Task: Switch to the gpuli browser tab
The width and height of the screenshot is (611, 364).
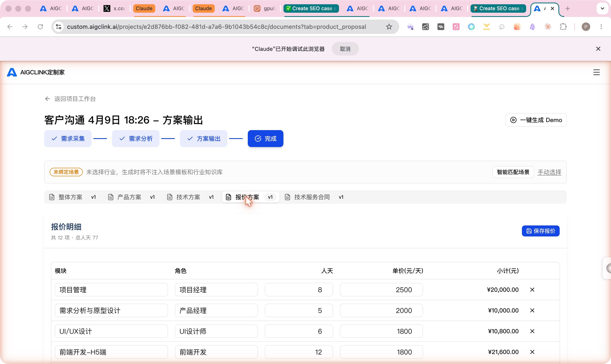Action: tap(264, 9)
